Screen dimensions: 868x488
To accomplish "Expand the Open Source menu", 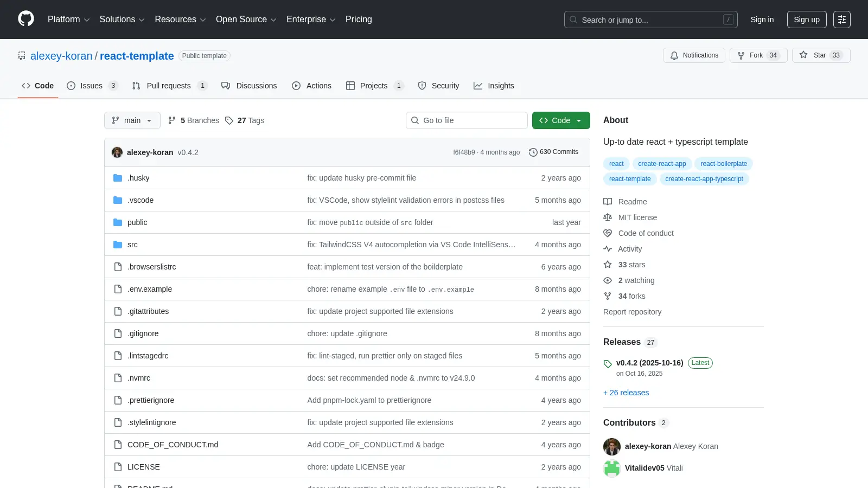I will (x=246, y=20).
